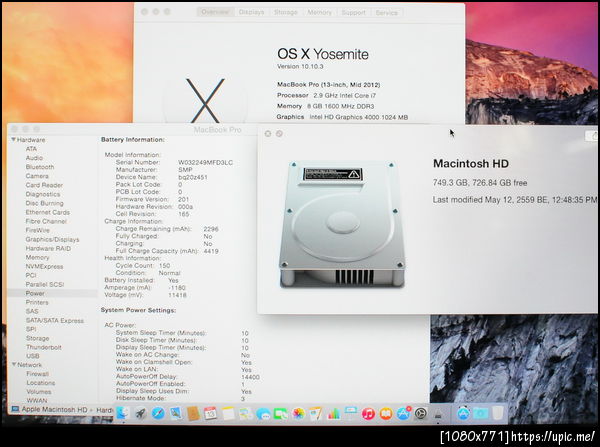
Task: Open Maps icon in the Dock
Action: [246, 413]
